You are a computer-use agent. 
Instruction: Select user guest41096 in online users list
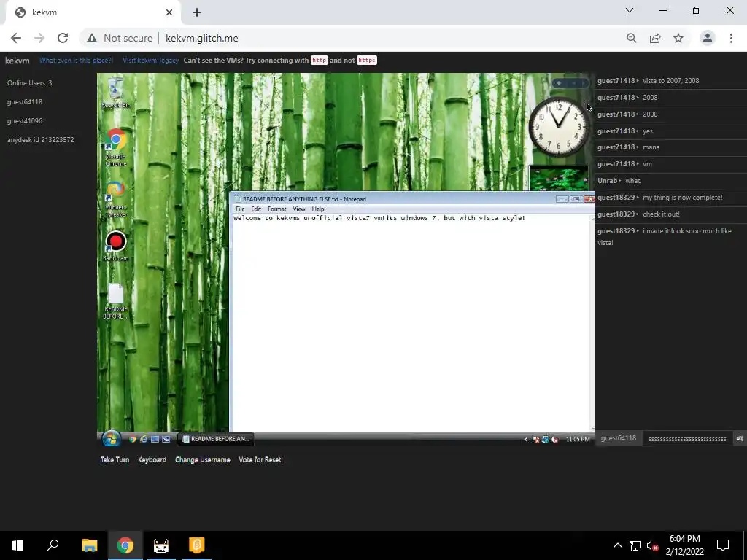tap(25, 121)
